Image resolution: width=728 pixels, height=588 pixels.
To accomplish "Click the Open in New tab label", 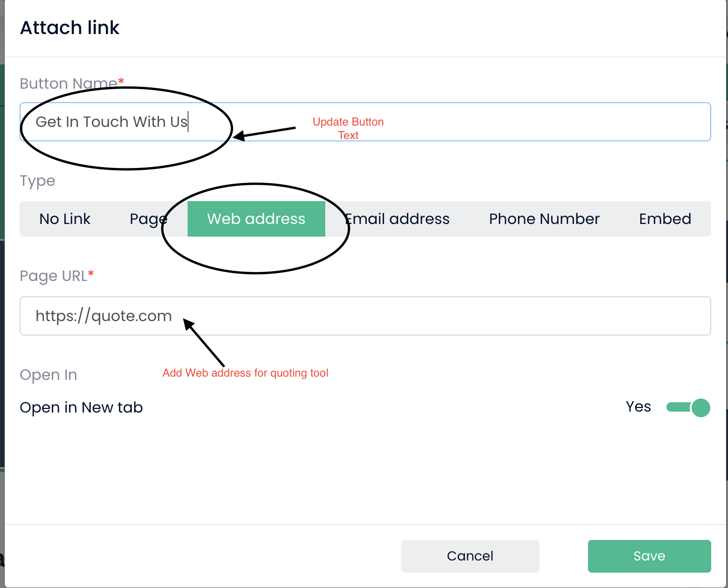I will click(x=81, y=407).
